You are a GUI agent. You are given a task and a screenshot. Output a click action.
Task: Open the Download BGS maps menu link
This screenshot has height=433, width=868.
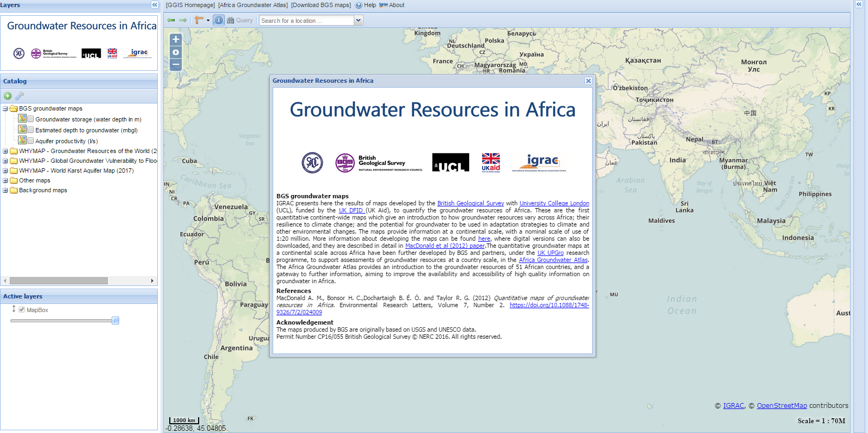click(321, 5)
